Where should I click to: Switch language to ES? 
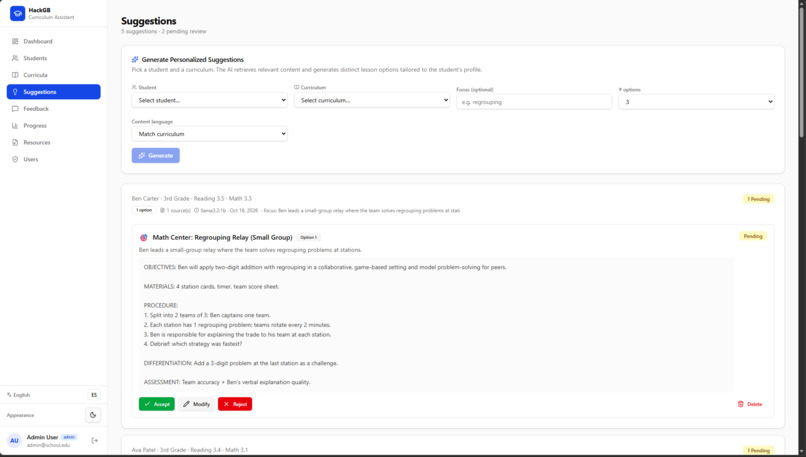(x=94, y=395)
